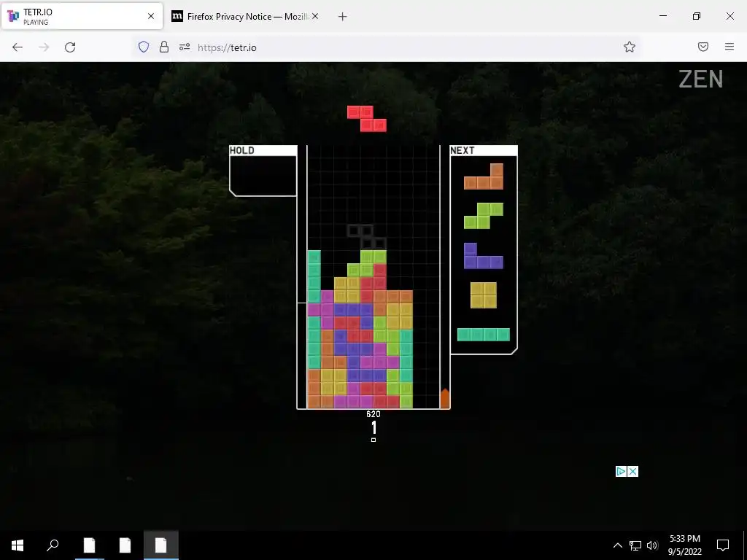
Task: Open the Windows Start menu
Action: coord(18,545)
